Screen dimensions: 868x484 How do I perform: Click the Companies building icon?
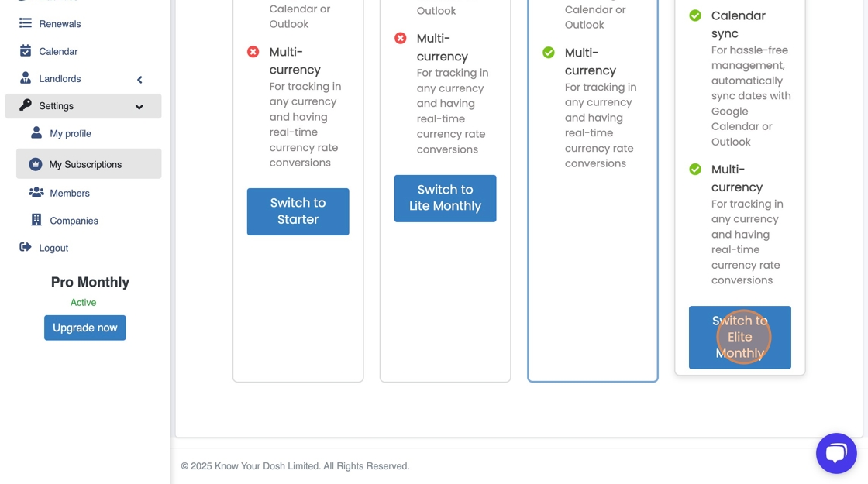click(x=36, y=220)
